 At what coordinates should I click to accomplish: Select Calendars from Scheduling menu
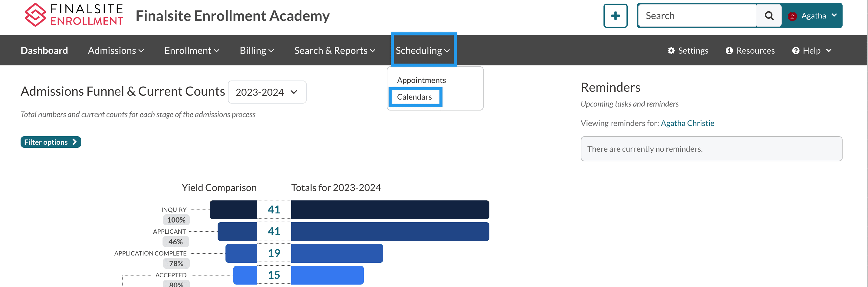414,97
